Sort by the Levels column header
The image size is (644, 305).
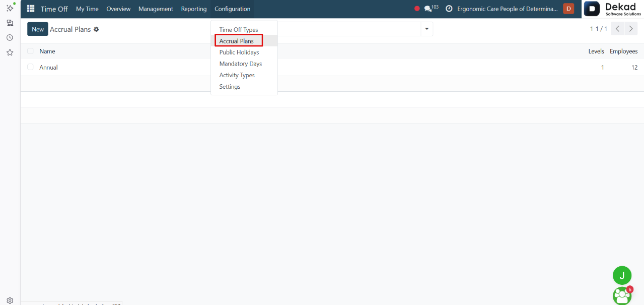click(596, 51)
